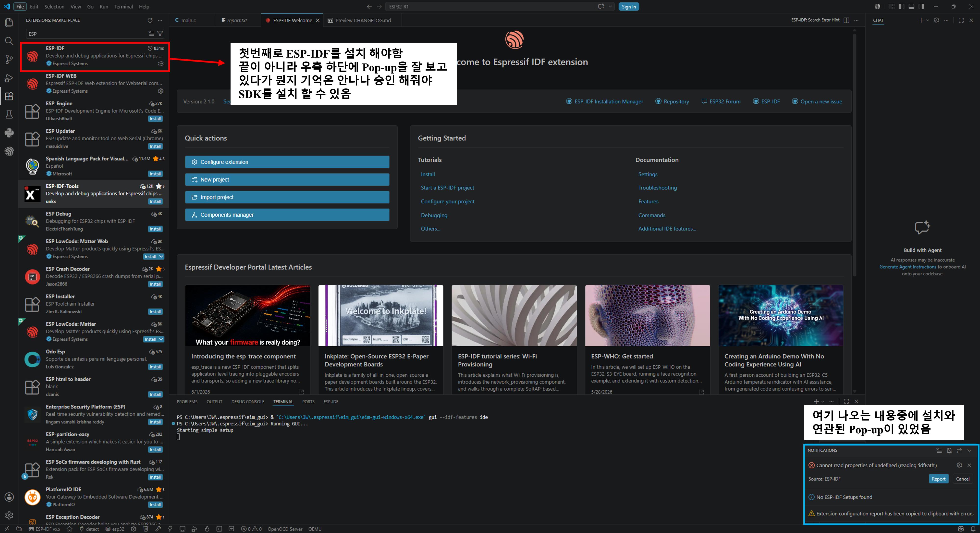Open the Install dropdown for ESP LowCode: Matter
The width and height of the screenshot is (980, 533).
click(161, 339)
